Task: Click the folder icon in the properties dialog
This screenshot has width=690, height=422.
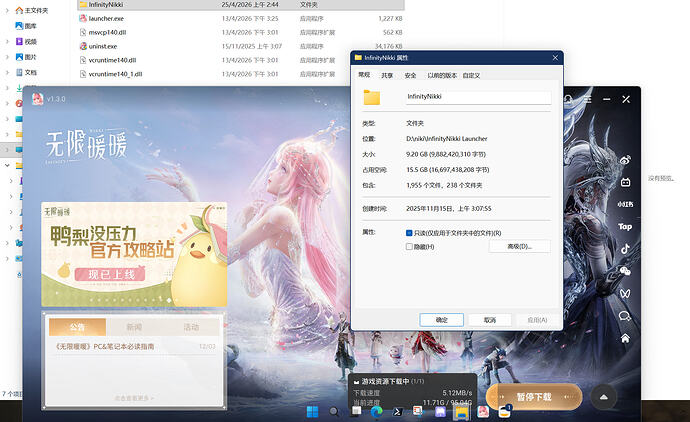Action: pos(372,97)
